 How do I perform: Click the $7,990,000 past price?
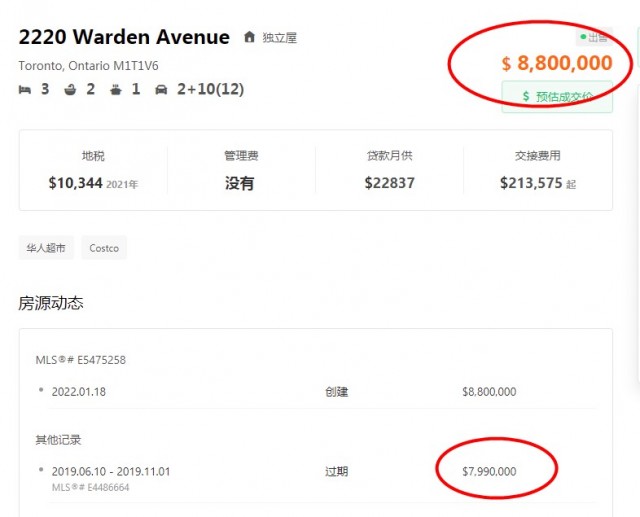pyautogui.click(x=489, y=471)
